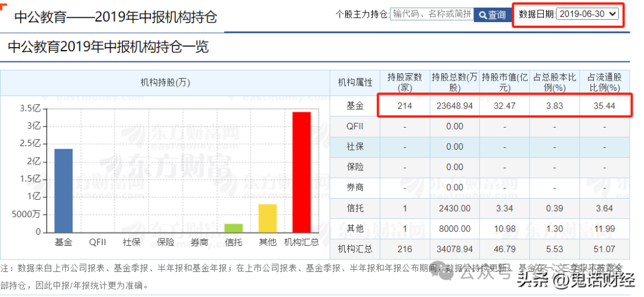This screenshot has height=297, width=644.
Task: Click the value 46.79 in 机构汇总 row
Action: pyautogui.click(x=504, y=249)
